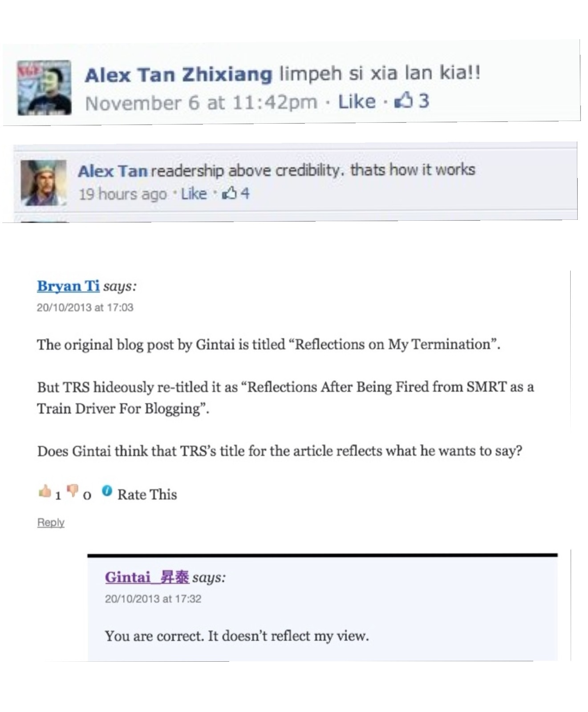View the 4 likes thumbs-up icon
Image resolution: width=588 pixels, height=712 pixels.
click(229, 194)
